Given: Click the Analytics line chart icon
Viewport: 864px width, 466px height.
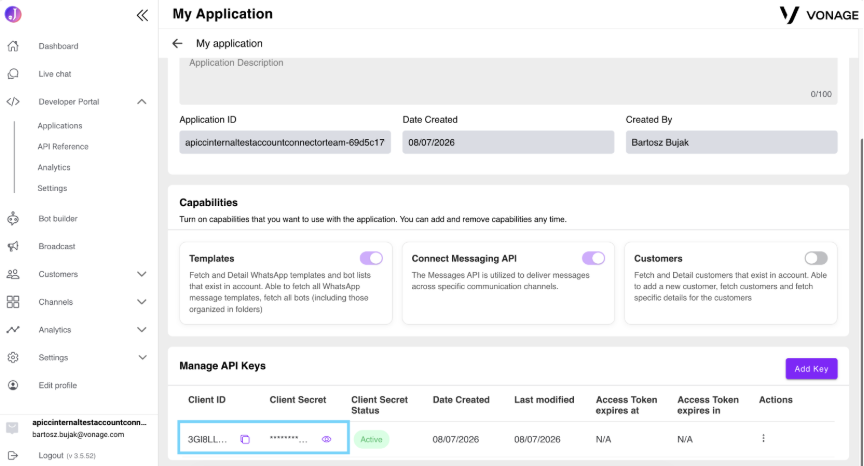Looking at the screenshot, I should [x=13, y=330].
